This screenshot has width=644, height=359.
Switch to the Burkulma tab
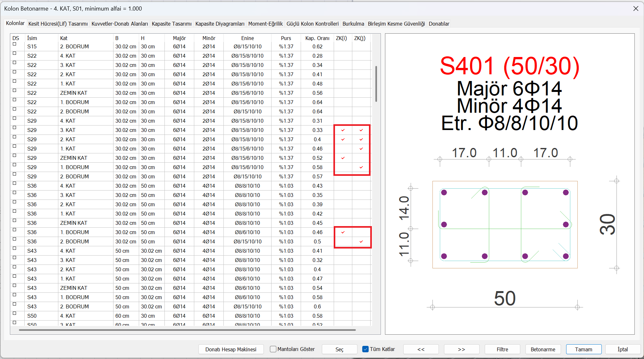(353, 24)
